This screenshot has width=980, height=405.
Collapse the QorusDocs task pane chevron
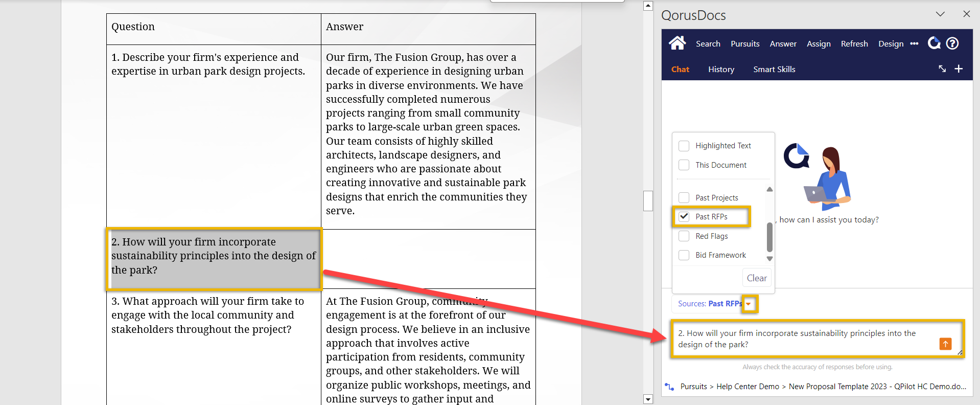tap(940, 14)
